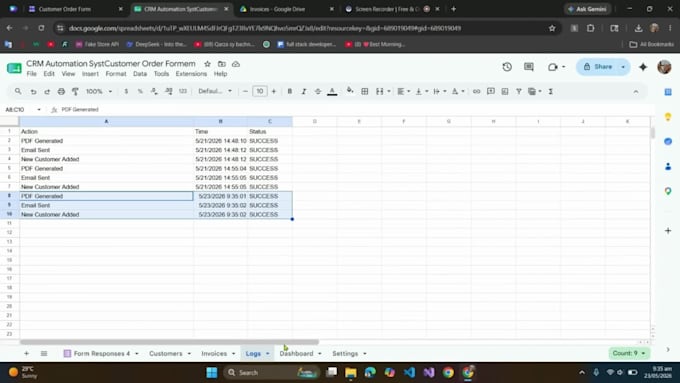The height and width of the screenshot is (383, 680).
Task: Add a new sheet
Action: click(26, 354)
